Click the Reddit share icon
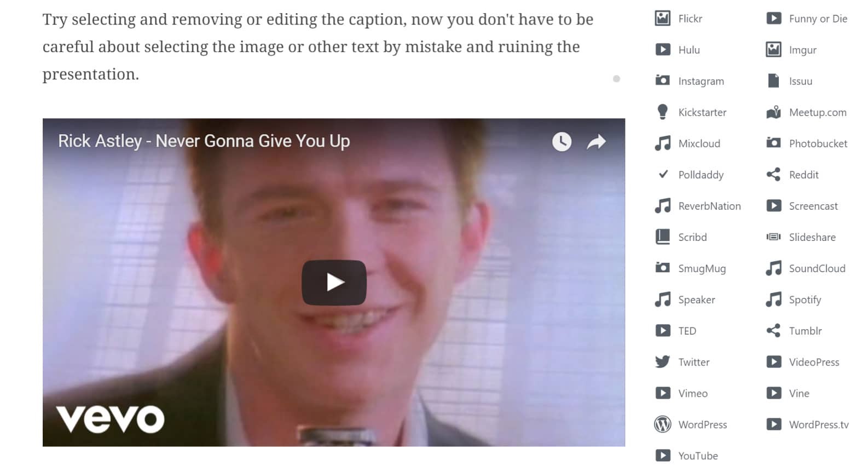Image resolution: width=868 pixels, height=466 pixels. (x=773, y=175)
